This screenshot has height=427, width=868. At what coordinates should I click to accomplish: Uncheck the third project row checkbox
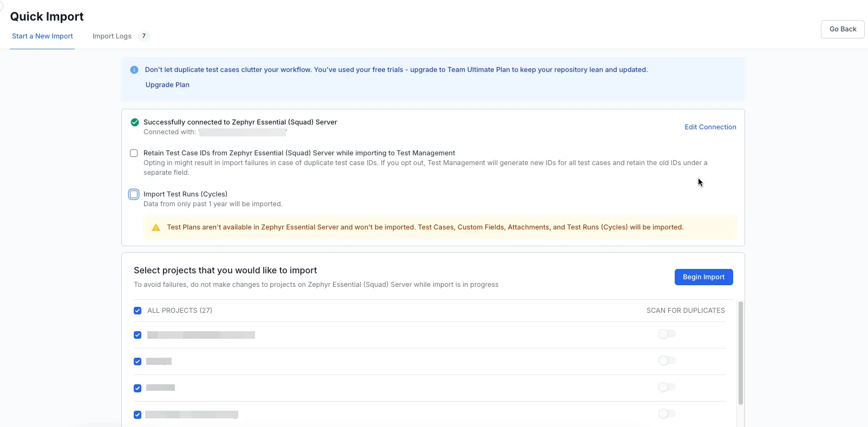coord(138,388)
